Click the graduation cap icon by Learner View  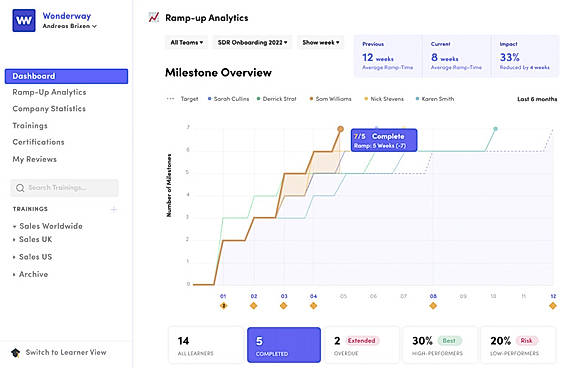click(x=15, y=352)
